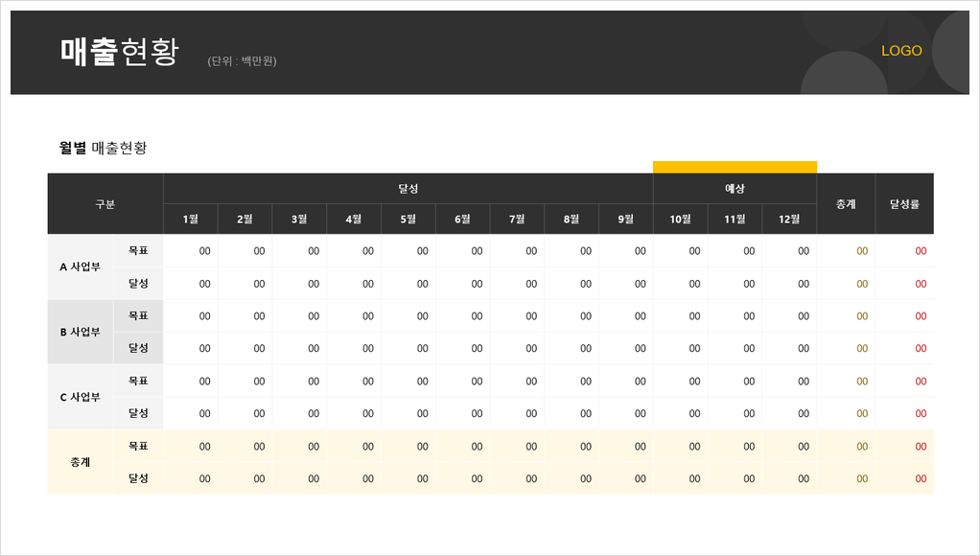Click the 2월 column header

coord(245,220)
